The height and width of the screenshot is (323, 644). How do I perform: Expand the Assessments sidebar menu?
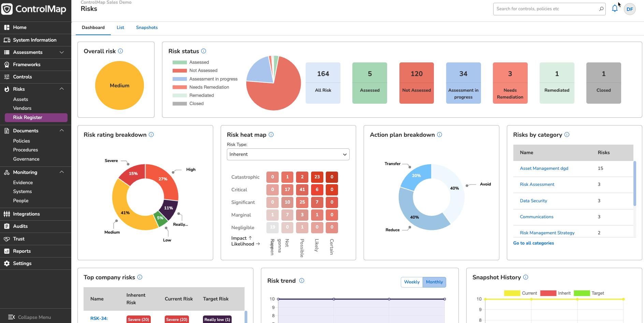point(62,52)
